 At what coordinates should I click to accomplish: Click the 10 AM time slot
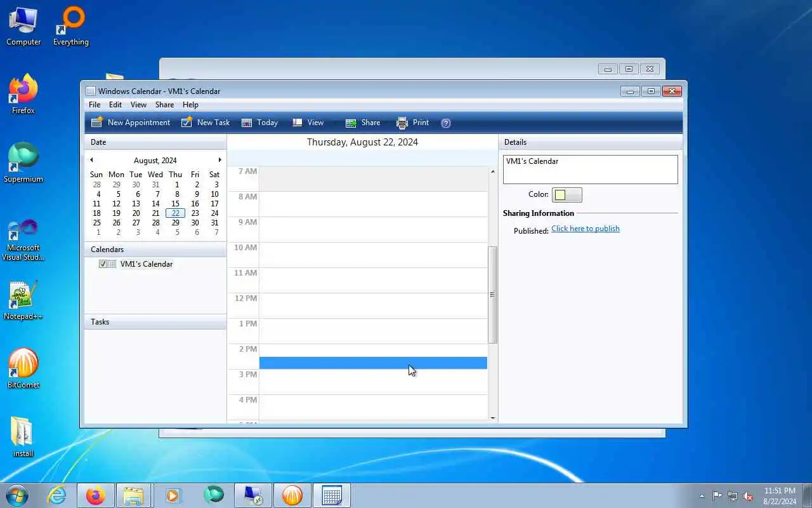point(373,255)
